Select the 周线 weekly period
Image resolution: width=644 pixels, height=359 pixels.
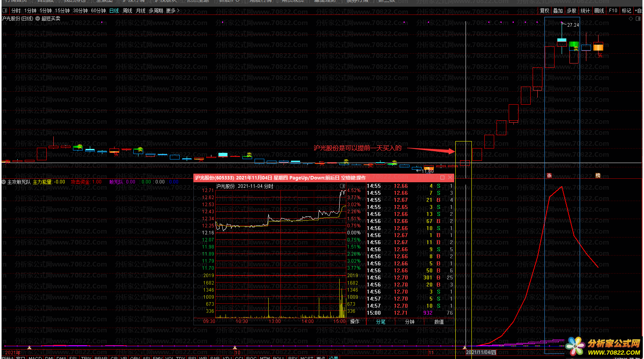[127, 11]
